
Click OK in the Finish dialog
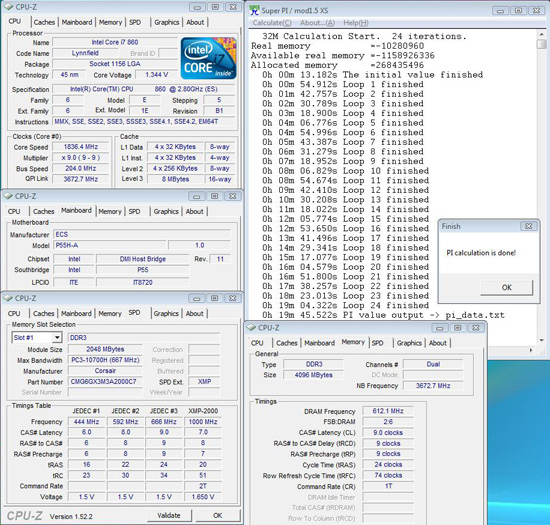[x=507, y=288]
